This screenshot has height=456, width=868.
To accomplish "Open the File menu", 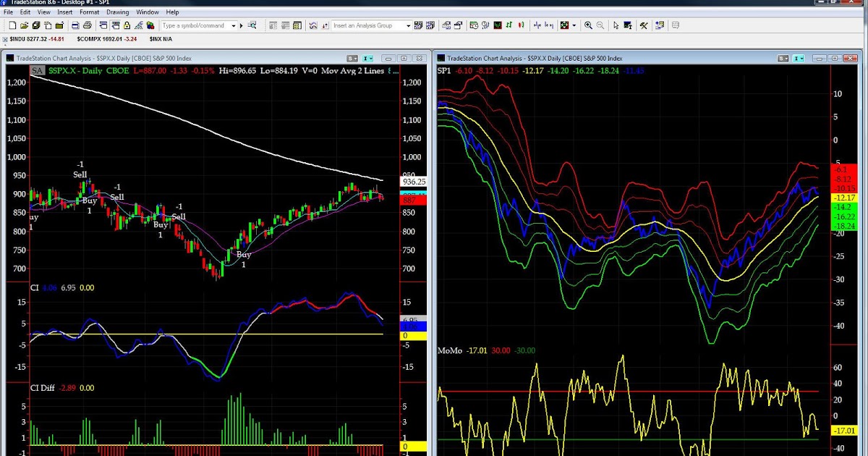I will point(8,12).
